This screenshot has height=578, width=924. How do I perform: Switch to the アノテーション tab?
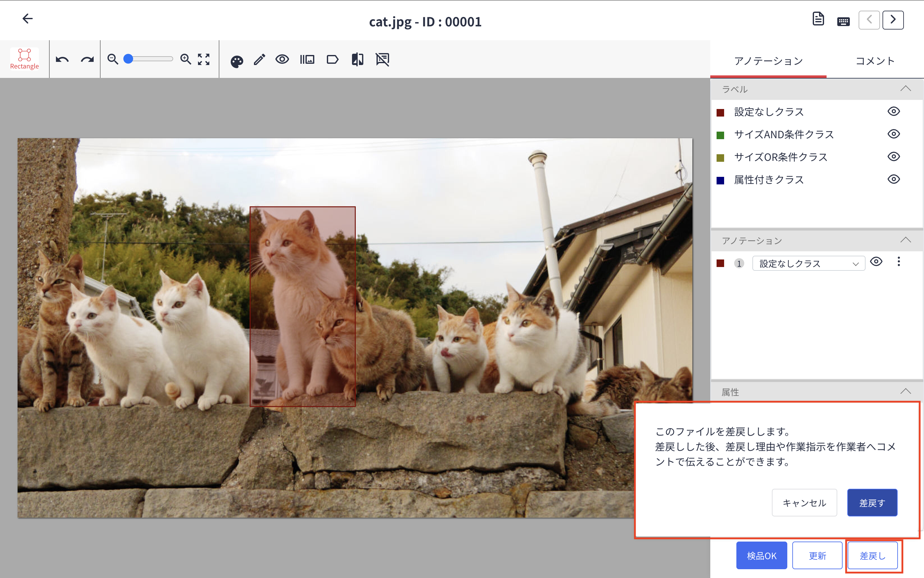(x=768, y=61)
